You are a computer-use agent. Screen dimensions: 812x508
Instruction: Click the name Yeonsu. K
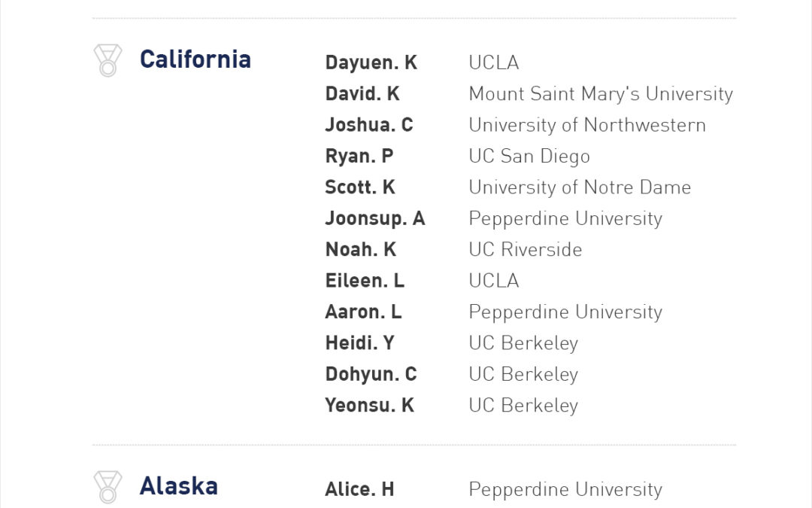coord(370,406)
